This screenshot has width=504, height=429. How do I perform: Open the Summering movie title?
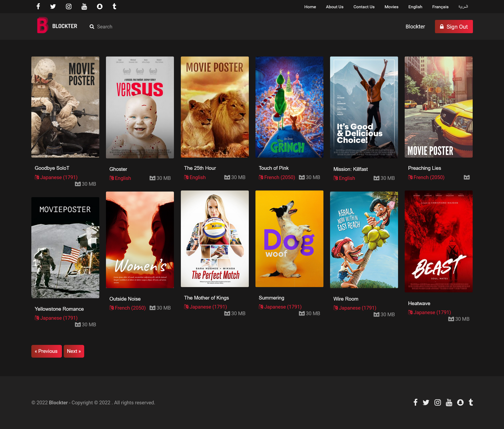(271, 298)
